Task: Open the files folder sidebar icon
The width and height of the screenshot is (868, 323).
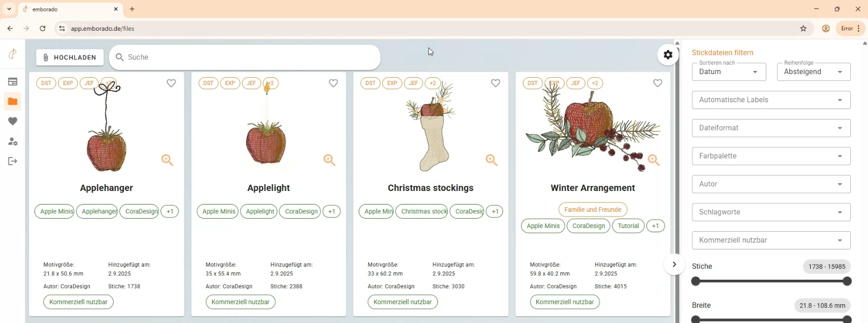Action: 13,101
